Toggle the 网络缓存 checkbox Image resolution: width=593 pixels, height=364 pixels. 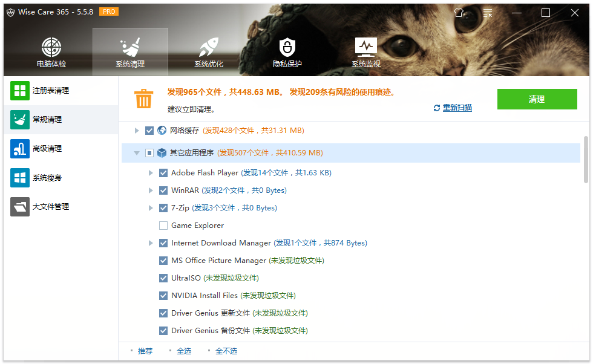tap(149, 131)
